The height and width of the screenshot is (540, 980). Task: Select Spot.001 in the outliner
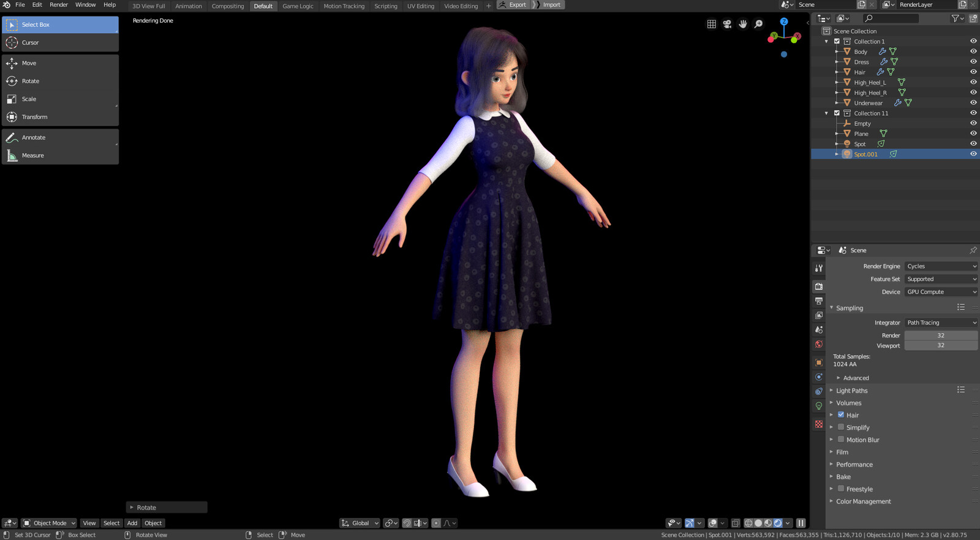[865, 154]
